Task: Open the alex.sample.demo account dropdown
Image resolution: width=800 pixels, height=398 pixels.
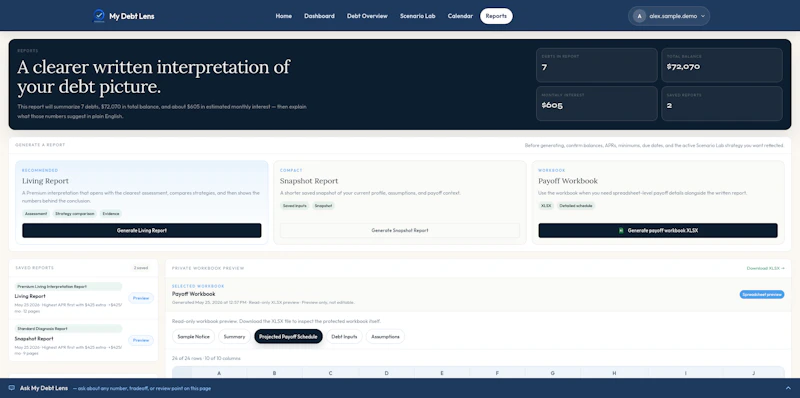Action: point(669,16)
